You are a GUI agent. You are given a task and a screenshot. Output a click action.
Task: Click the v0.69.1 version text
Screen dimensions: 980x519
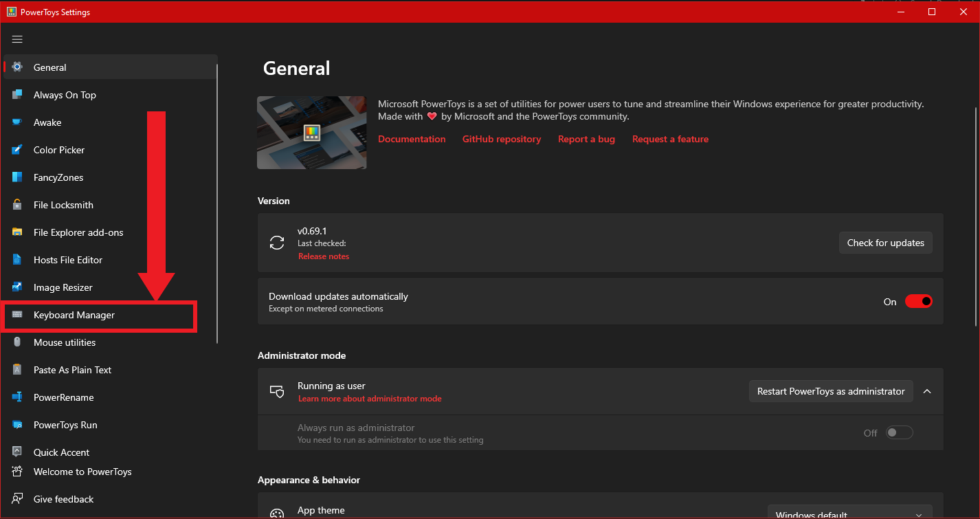click(311, 231)
